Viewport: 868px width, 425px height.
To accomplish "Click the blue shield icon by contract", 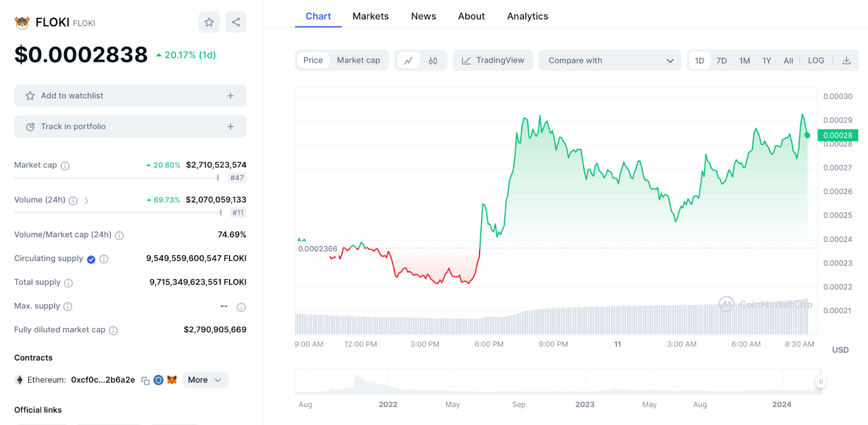I will [x=158, y=380].
